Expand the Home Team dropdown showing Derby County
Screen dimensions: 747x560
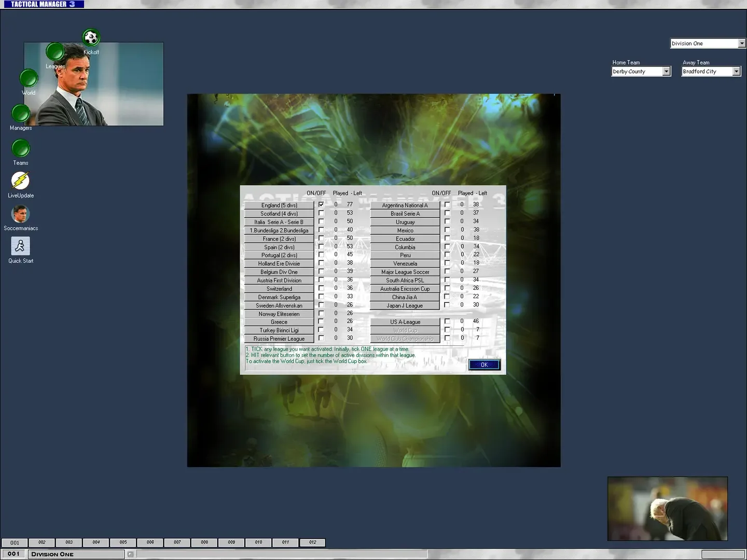coord(667,71)
